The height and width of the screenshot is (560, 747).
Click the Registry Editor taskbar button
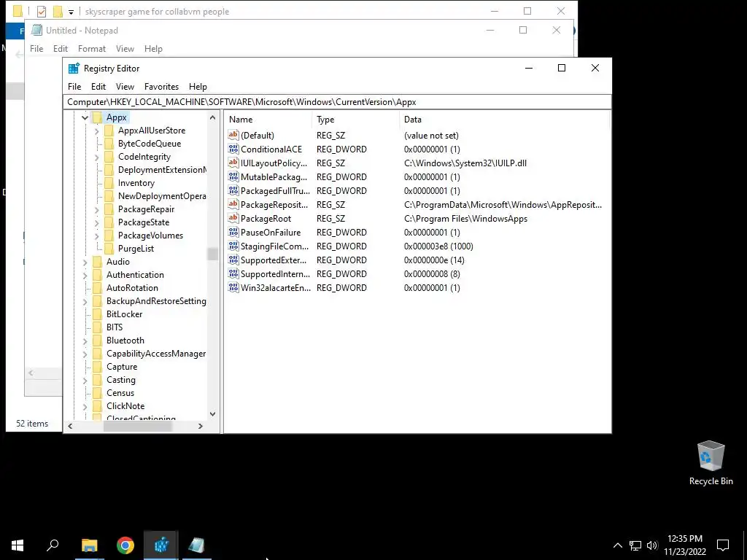[161, 545]
